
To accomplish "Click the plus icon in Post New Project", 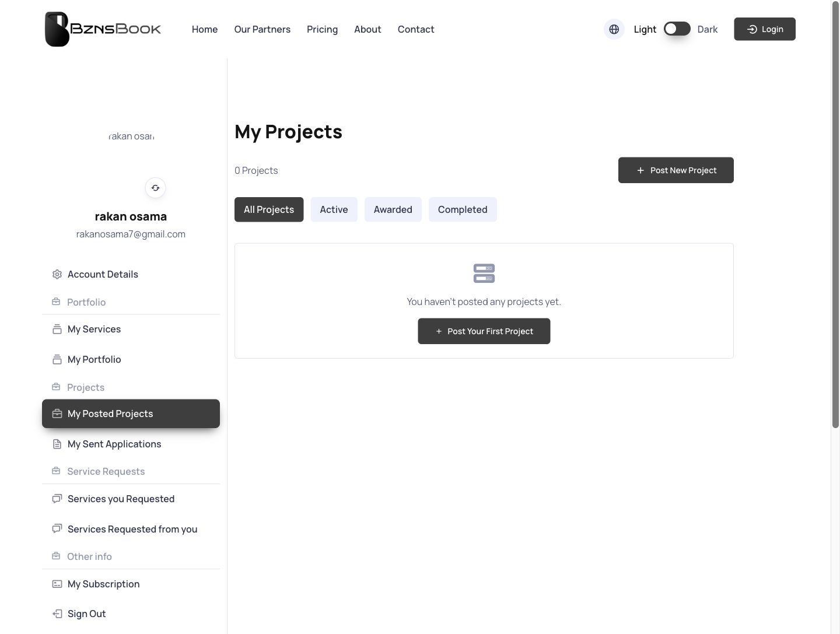I will (x=640, y=170).
